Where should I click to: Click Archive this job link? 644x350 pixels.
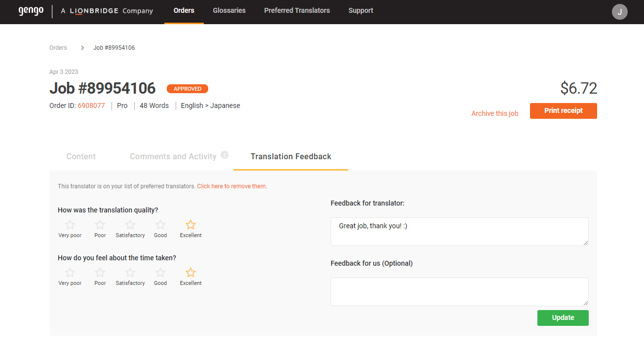[495, 113]
